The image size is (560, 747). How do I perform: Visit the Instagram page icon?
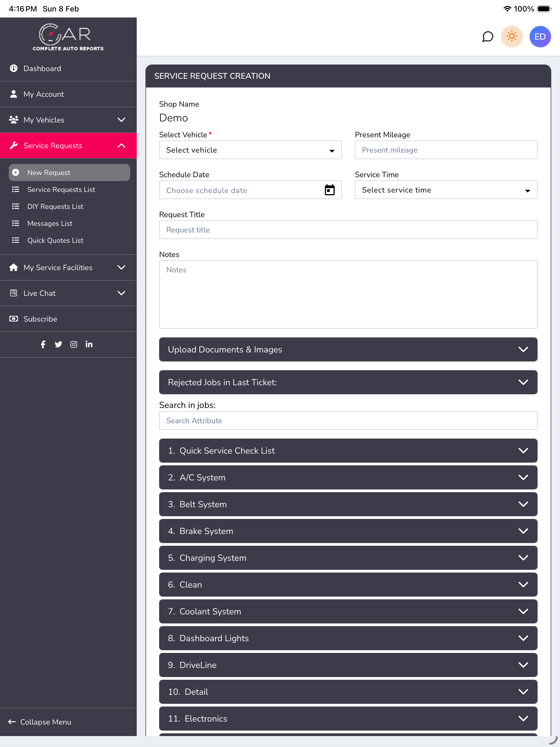click(74, 344)
